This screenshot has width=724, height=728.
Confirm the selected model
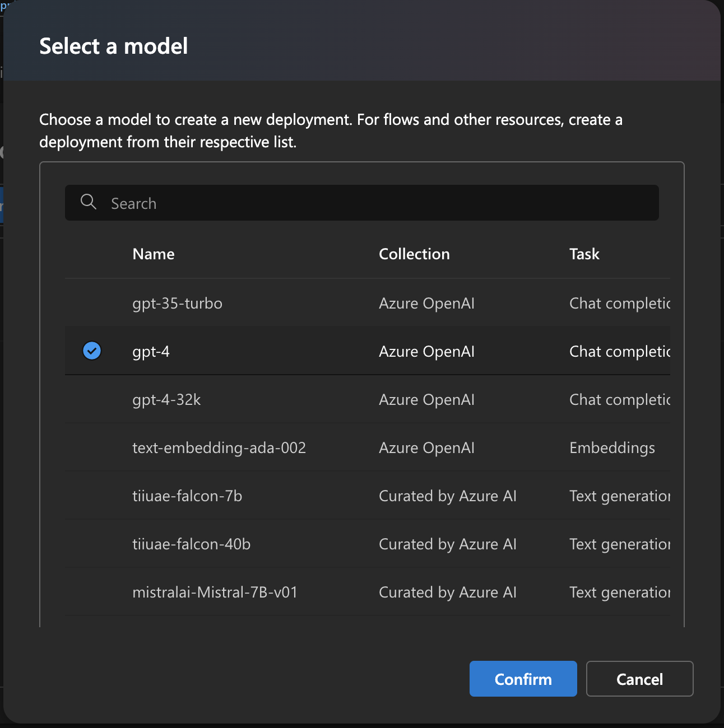[x=523, y=679]
